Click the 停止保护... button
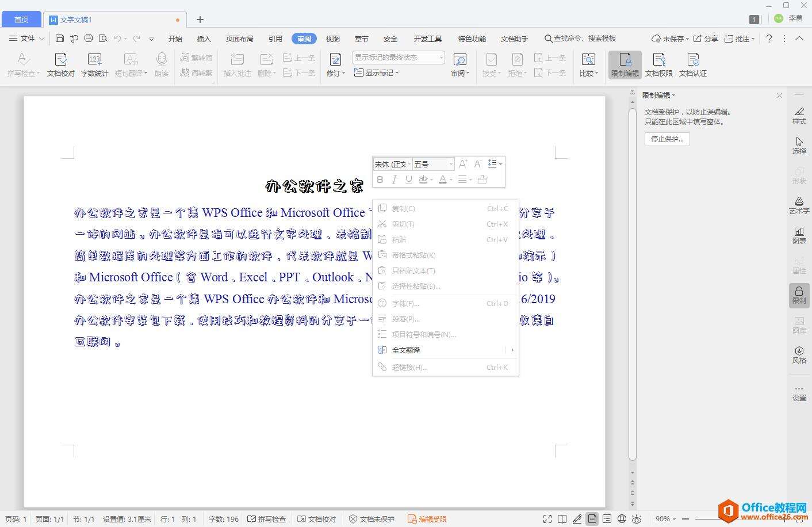Viewport: 812px width, 527px height. 667,139
